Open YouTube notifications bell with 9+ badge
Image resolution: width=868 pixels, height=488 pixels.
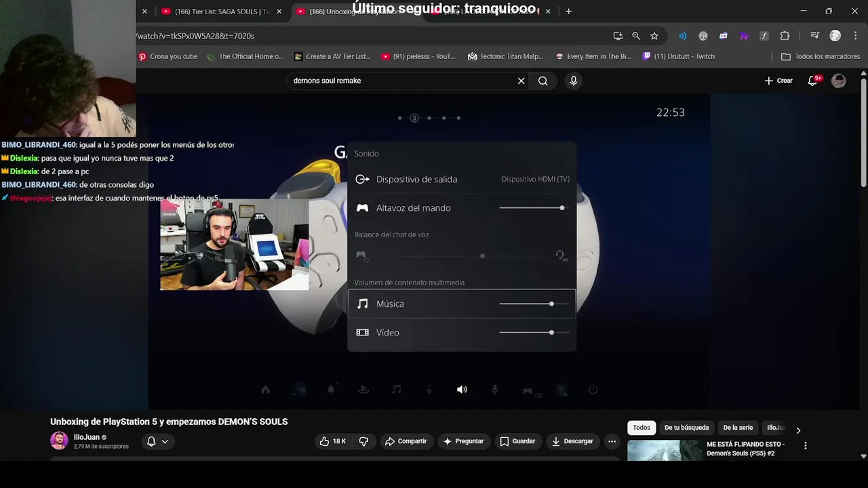click(x=812, y=81)
